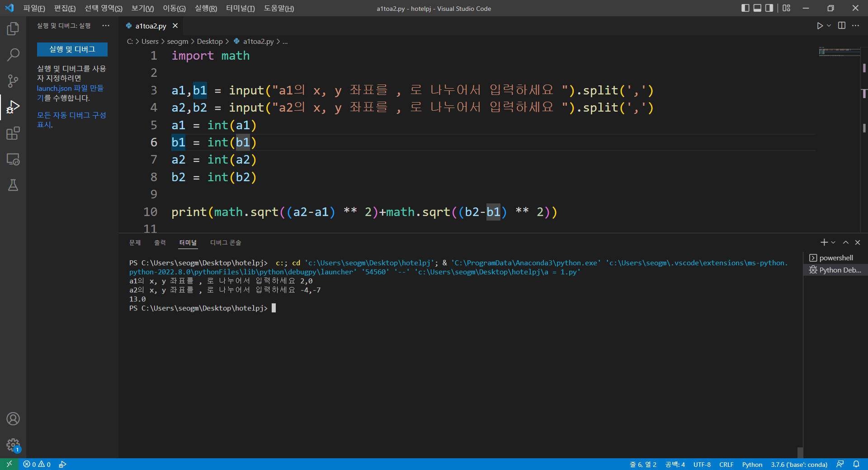Select the Python Debug terminal entry

point(835,270)
